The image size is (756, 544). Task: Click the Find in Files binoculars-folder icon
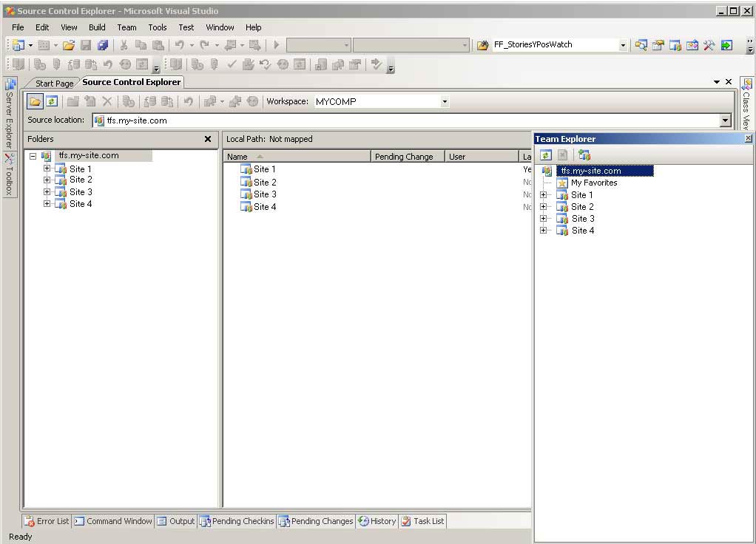click(x=482, y=45)
